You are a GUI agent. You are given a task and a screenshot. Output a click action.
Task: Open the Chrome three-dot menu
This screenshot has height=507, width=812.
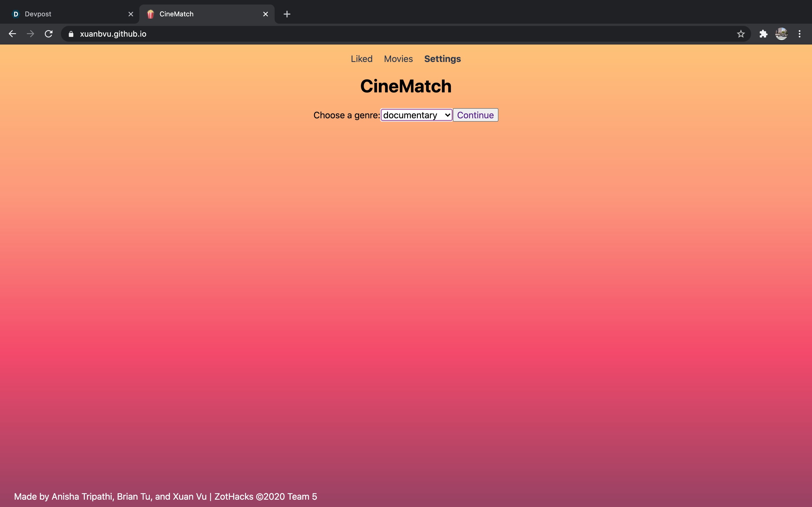(800, 34)
